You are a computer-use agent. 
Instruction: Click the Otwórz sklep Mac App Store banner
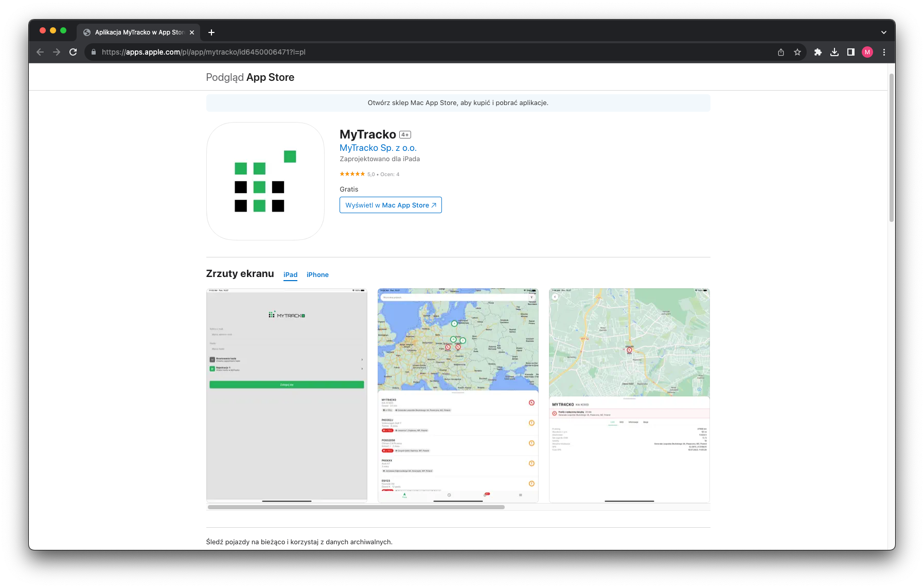tap(458, 103)
